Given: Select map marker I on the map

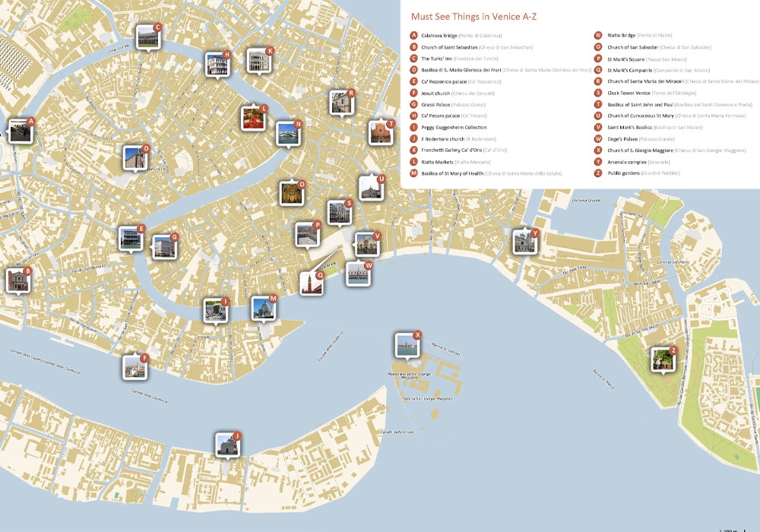Looking at the screenshot, I should 215,311.
